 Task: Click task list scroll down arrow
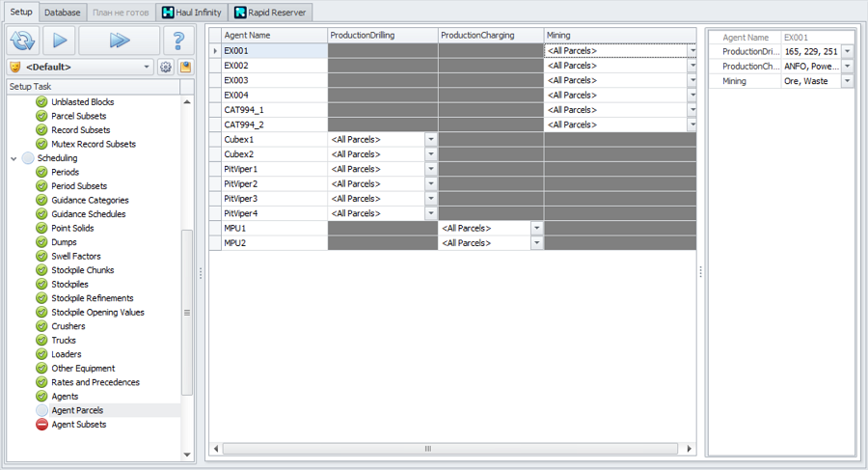tap(187, 455)
